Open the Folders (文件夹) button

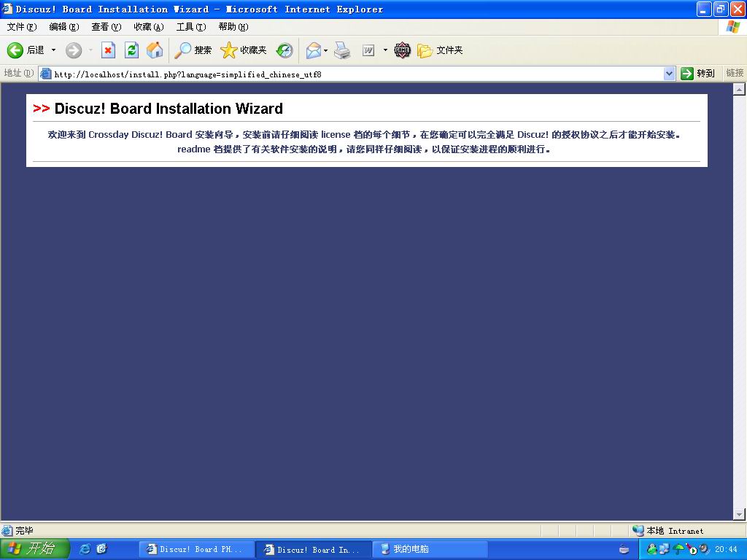(x=440, y=50)
